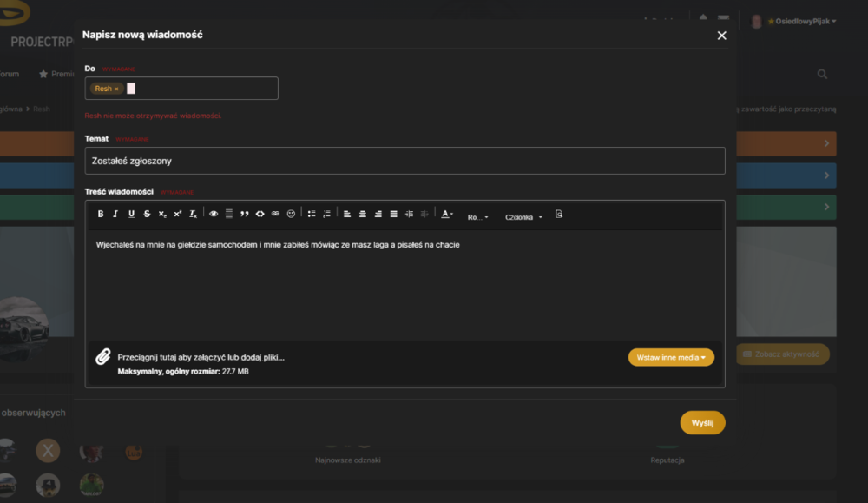Click follower avatar with X
This screenshot has width=868, height=503.
[48, 450]
